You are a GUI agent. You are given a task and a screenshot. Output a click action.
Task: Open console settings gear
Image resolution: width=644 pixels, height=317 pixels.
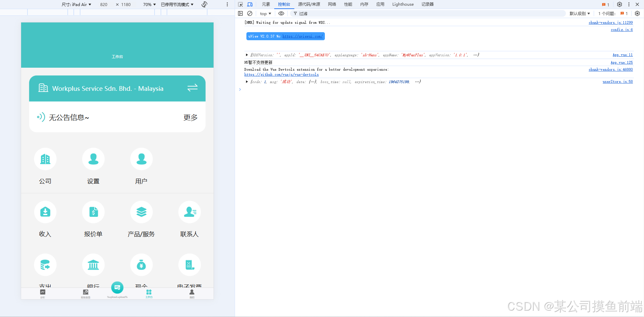coord(637,13)
